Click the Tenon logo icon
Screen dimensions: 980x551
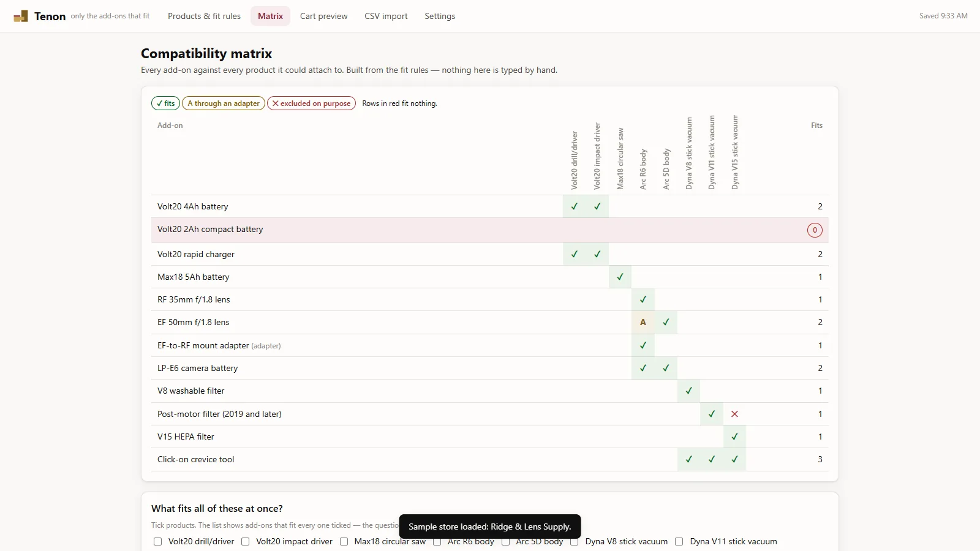click(21, 17)
